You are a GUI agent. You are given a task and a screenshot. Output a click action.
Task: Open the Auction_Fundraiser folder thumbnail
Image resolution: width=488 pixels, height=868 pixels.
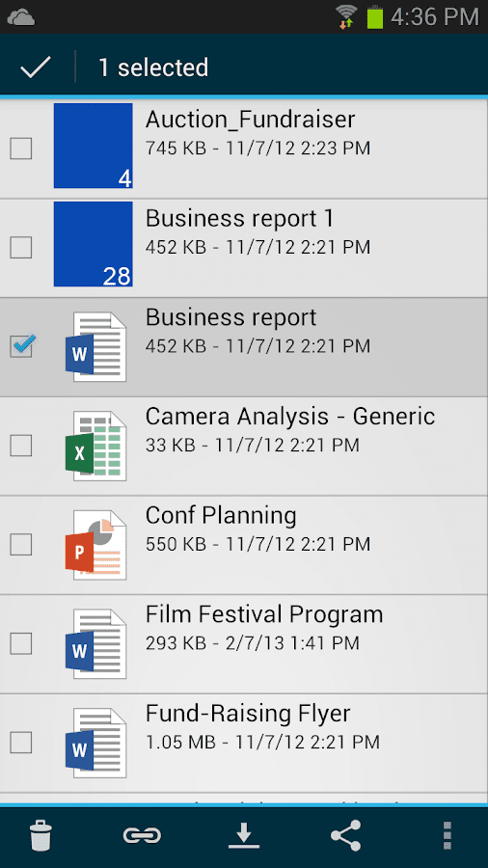93,146
